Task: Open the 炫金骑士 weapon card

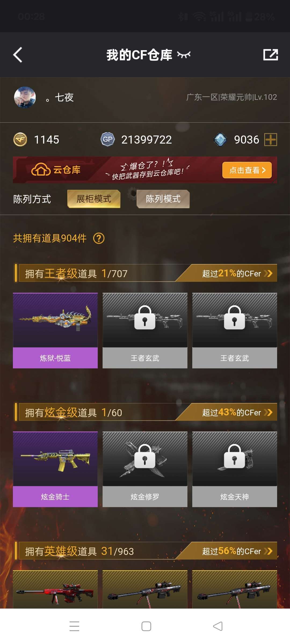Action: point(55,469)
